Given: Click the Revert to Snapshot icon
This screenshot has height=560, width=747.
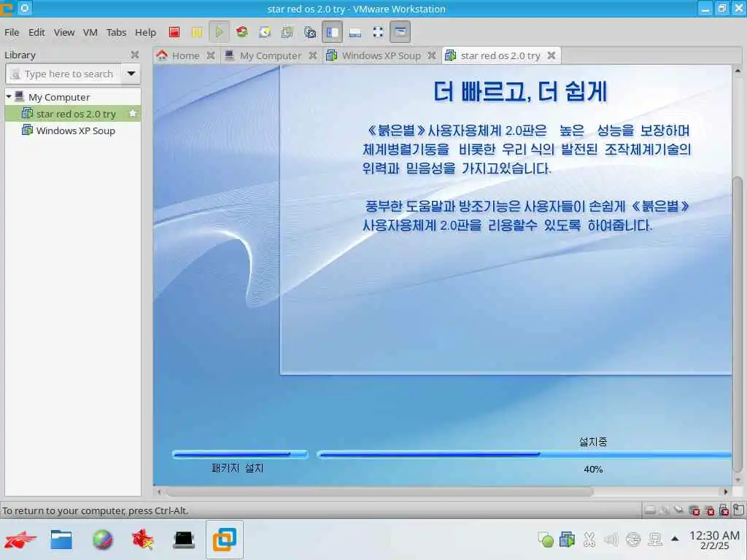Looking at the screenshot, I should (287, 32).
